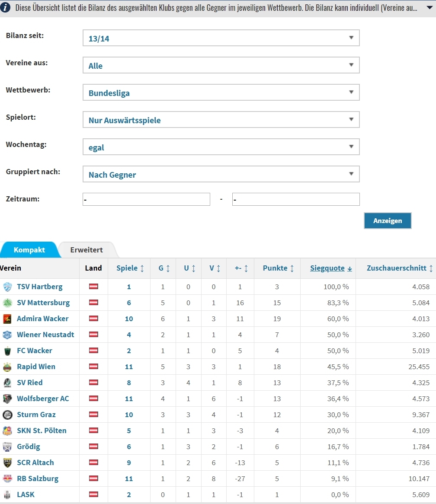Switch to the Erweitert tab
Viewport: 436px width, 504px height.
pos(87,250)
